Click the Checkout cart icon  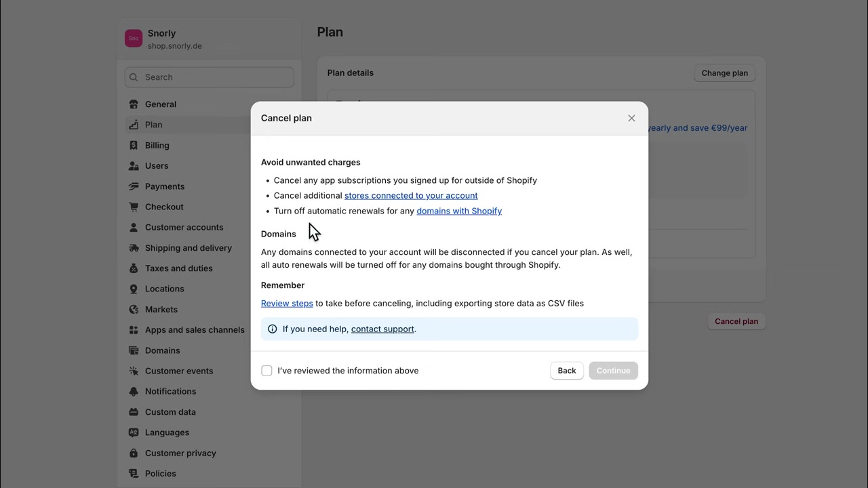click(134, 207)
